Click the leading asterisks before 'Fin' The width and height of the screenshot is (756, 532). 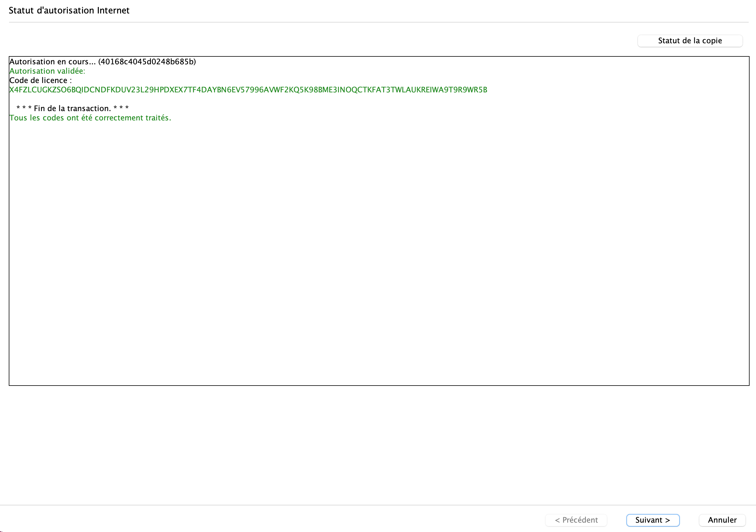coord(24,108)
